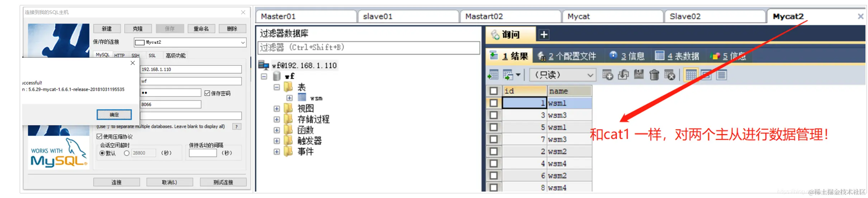Click the wsm table icon in the tree
This screenshot has height=198, width=868.
tap(302, 97)
